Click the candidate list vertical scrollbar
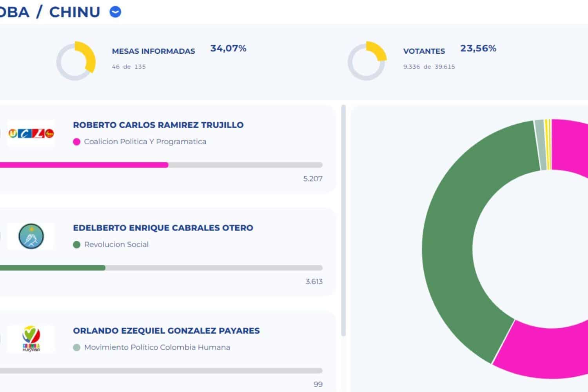This screenshot has height=392, width=588. [x=343, y=220]
